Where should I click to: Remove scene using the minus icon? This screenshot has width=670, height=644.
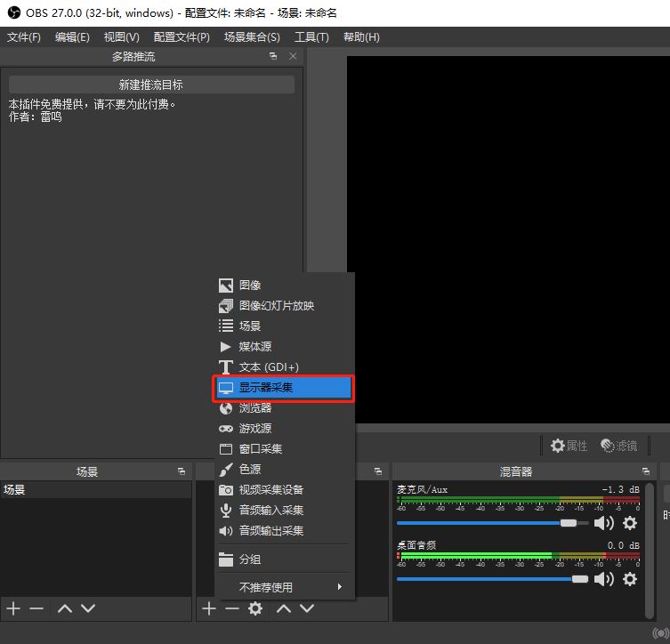36,608
